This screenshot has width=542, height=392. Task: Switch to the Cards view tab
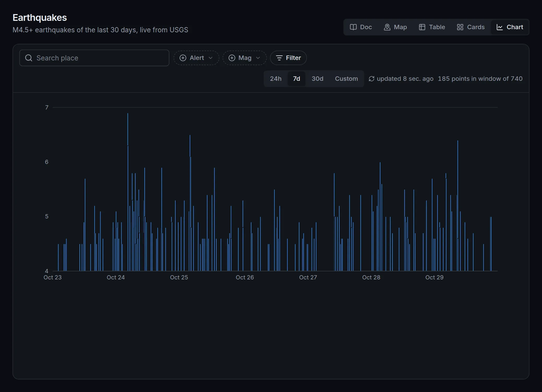pyautogui.click(x=471, y=27)
